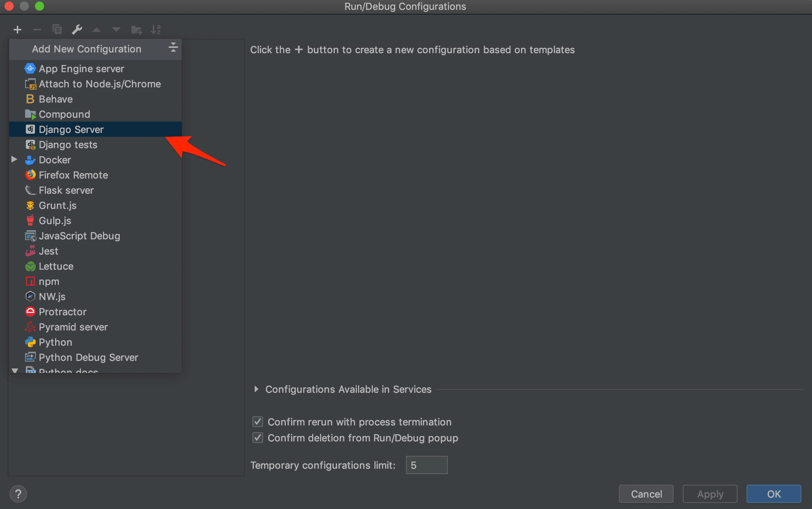812x509 pixels.
Task: Click the collapse icon in the Add New Configuration header
Action: (x=173, y=47)
